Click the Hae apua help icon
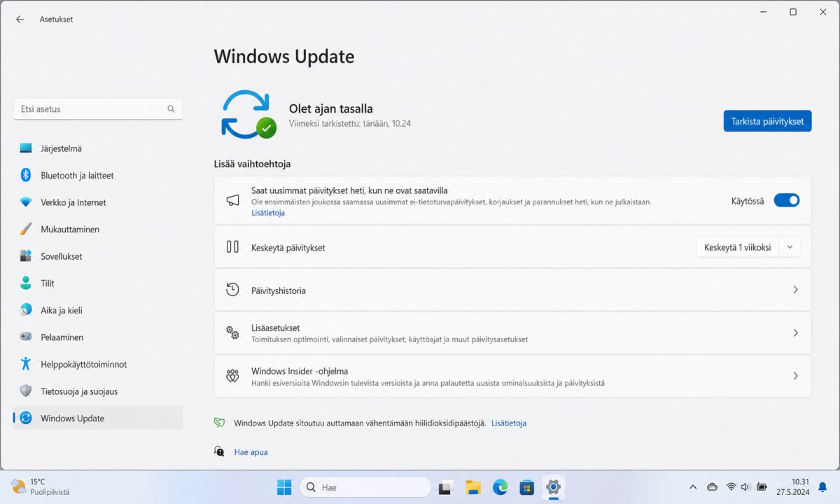The width and height of the screenshot is (840, 504). point(220,451)
